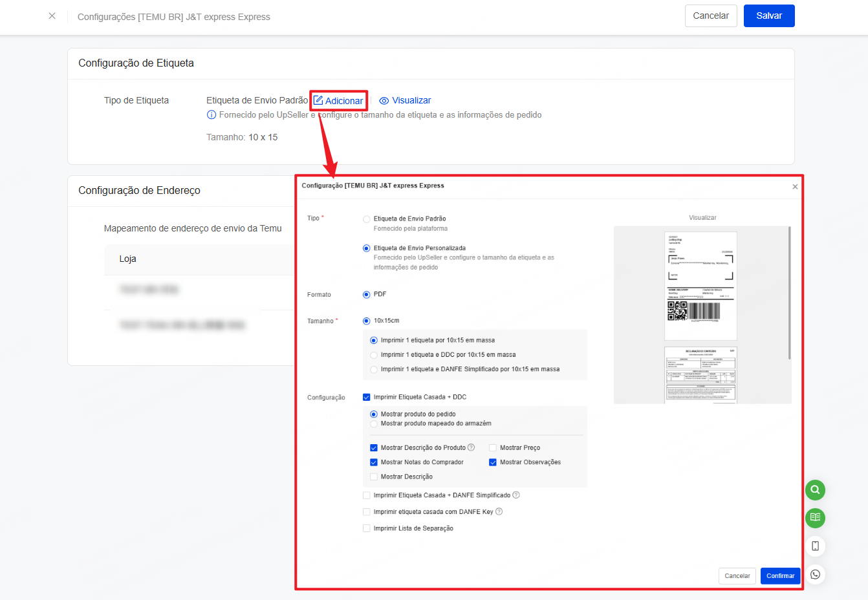Uncheck Mostrar Descrição do Produto

[x=374, y=447]
